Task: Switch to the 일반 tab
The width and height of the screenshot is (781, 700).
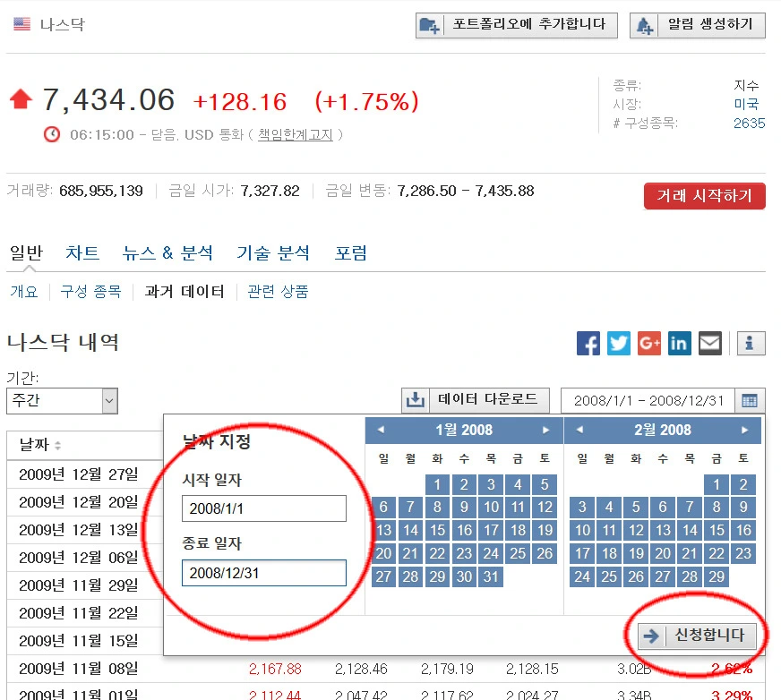Action: click(27, 253)
